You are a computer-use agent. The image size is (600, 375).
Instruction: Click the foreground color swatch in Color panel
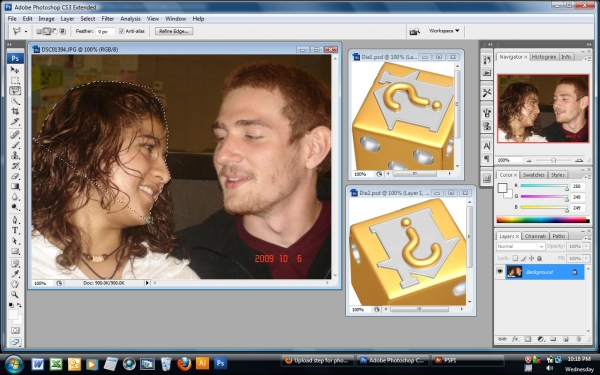[x=502, y=188]
